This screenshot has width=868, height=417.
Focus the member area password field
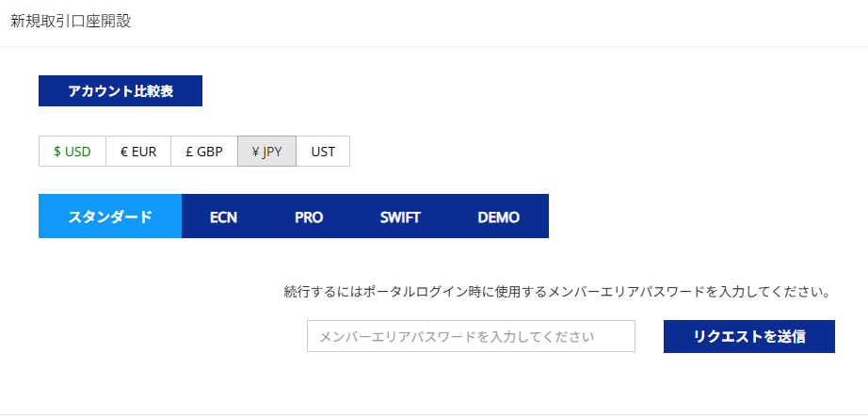click(x=471, y=336)
